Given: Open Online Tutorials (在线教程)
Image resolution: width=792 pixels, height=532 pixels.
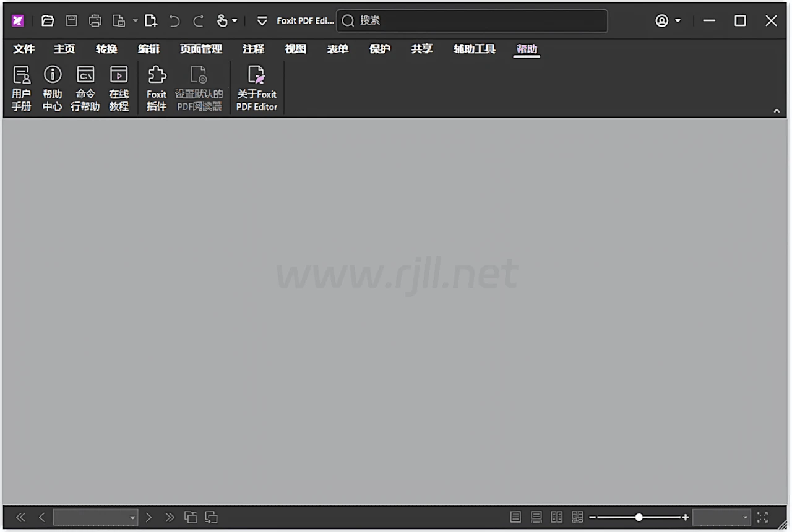Looking at the screenshot, I should click(x=118, y=88).
